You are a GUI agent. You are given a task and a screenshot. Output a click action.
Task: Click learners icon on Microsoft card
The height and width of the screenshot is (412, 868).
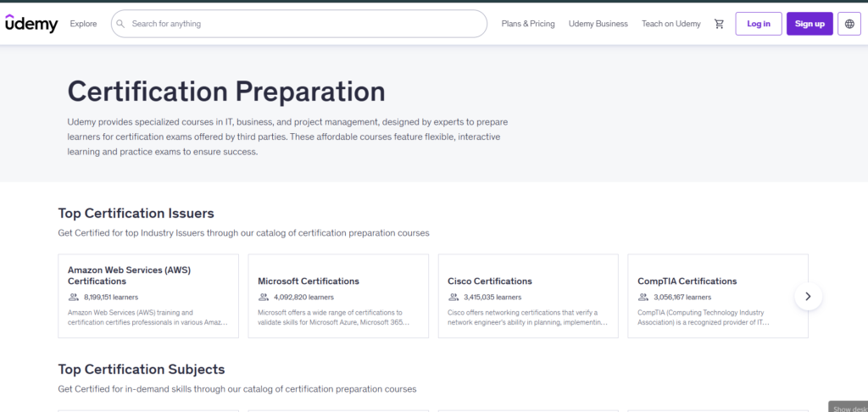pyautogui.click(x=263, y=298)
